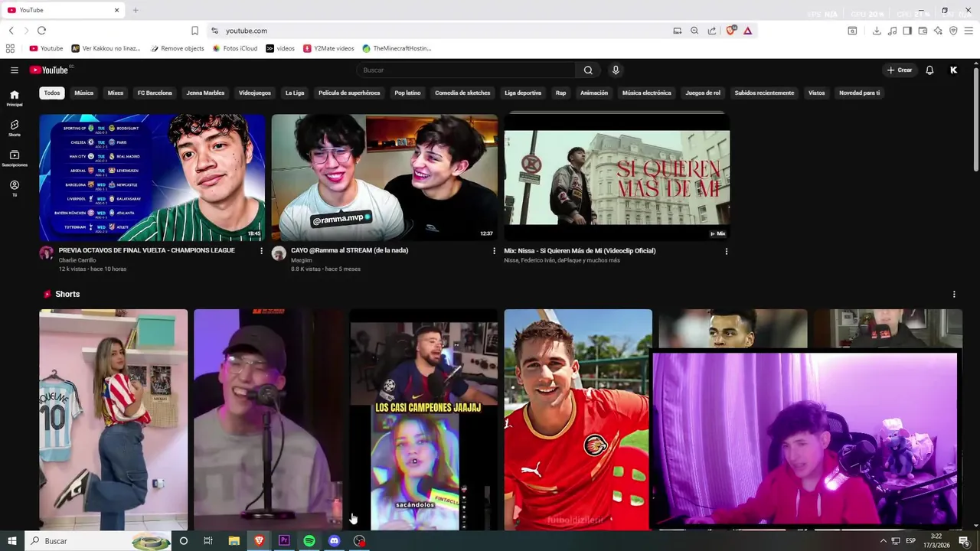
Task: Open YouTube notifications bell
Action: pos(929,70)
